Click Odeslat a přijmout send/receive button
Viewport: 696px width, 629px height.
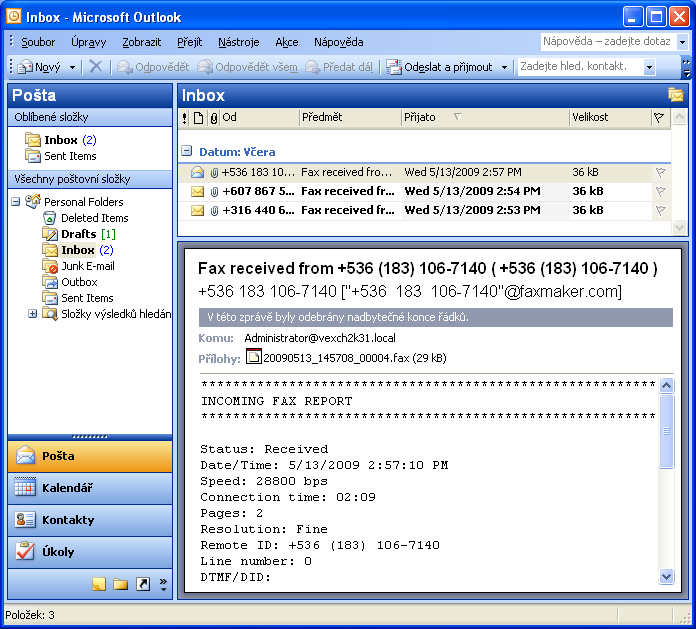click(439, 67)
